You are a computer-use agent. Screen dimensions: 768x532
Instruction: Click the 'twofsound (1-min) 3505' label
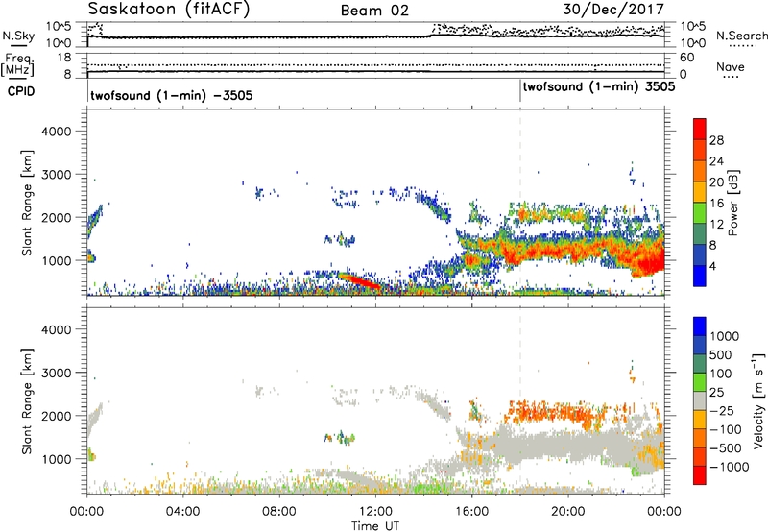599,87
